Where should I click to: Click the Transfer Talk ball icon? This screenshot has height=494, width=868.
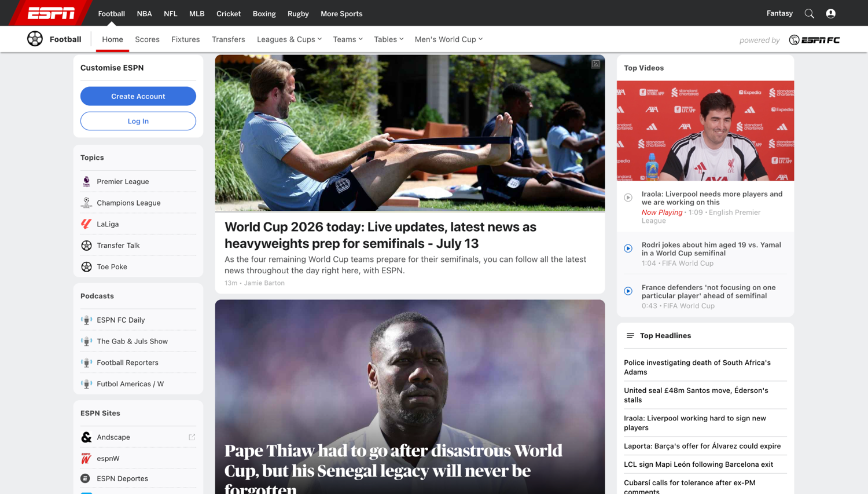[86, 246]
